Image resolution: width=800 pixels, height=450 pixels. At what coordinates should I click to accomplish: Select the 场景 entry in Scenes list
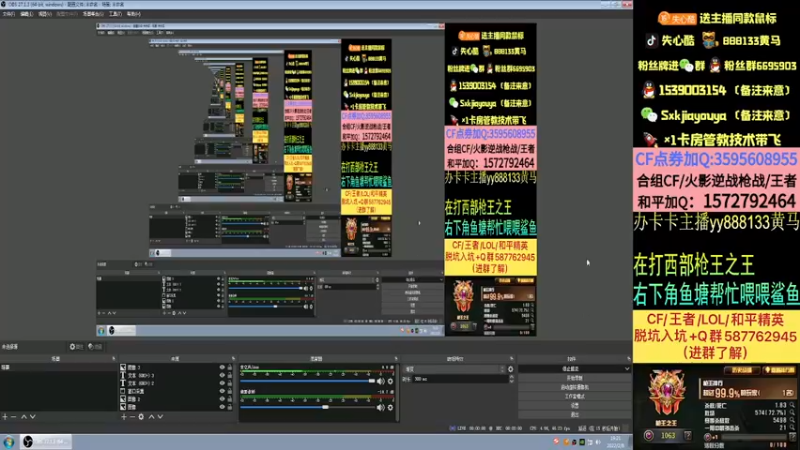coord(58,367)
